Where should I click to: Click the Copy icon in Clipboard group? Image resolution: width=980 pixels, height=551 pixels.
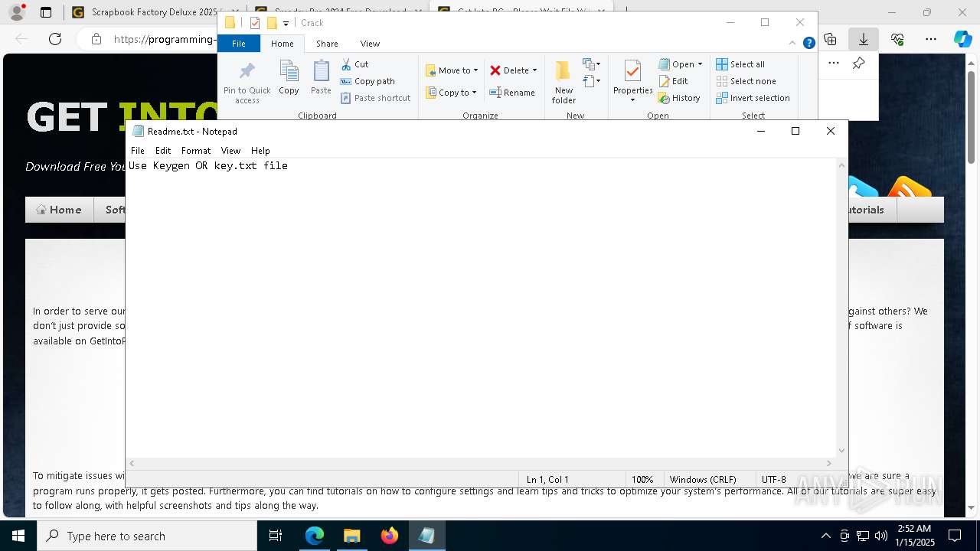(x=289, y=71)
